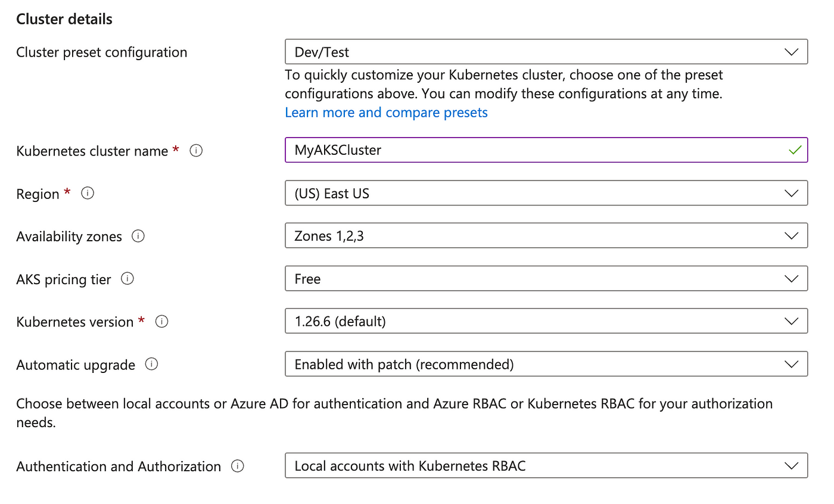Click the Cluster preset configuration label
834x504 pixels.
(102, 52)
